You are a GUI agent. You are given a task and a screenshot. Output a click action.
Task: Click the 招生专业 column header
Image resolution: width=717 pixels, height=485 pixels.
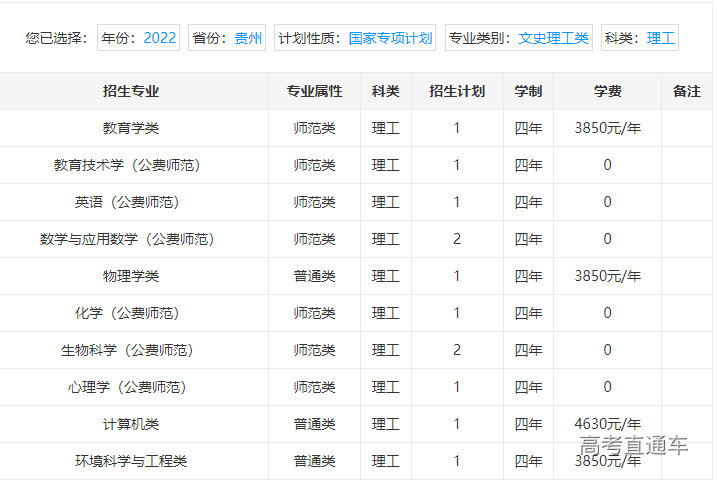point(131,91)
